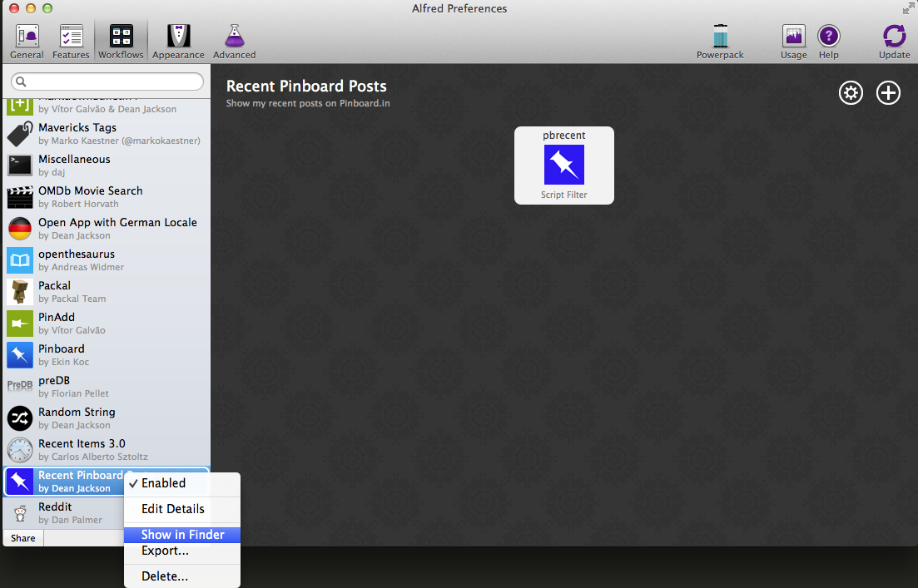Select the preDB workflow icon
Screen dimensions: 918x588
click(20, 386)
